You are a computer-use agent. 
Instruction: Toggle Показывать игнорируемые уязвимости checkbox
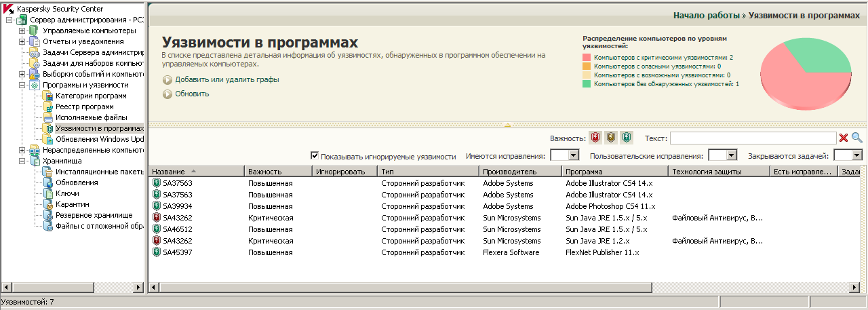click(x=315, y=155)
